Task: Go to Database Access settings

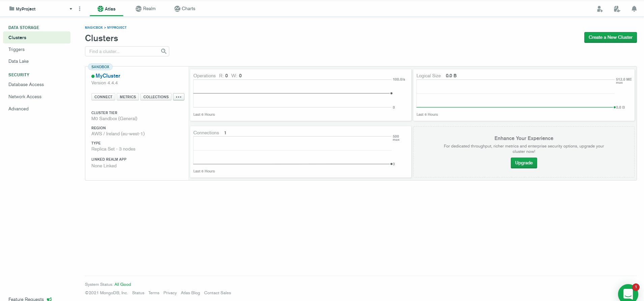Action: tap(26, 84)
